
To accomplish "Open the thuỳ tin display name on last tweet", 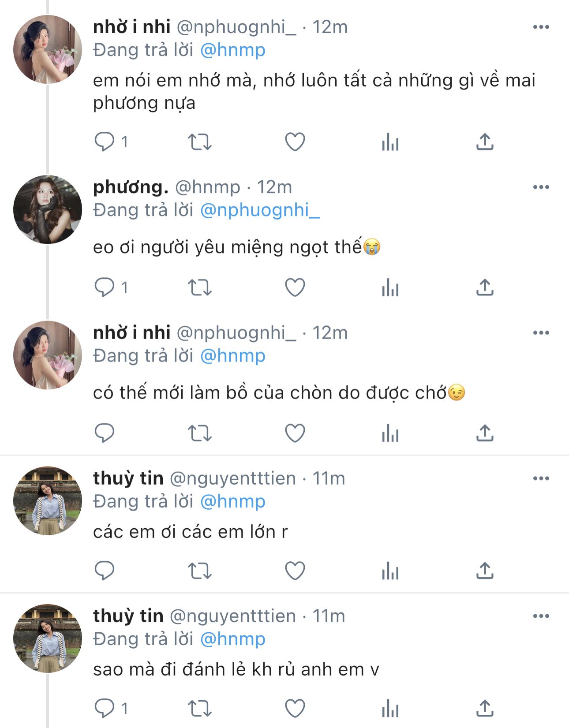I will [x=128, y=616].
